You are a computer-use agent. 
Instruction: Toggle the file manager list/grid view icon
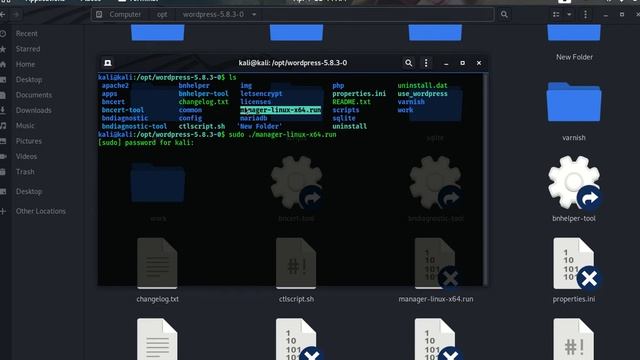click(x=556, y=14)
